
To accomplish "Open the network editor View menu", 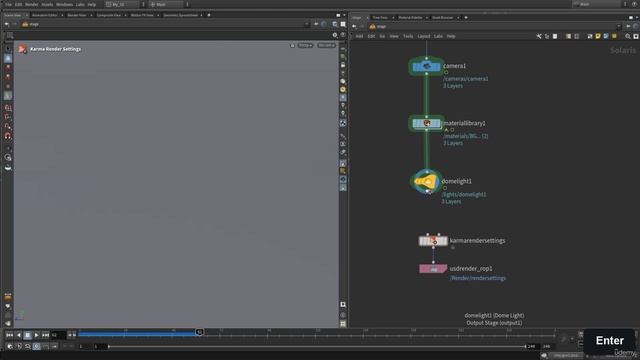I will (393, 36).
